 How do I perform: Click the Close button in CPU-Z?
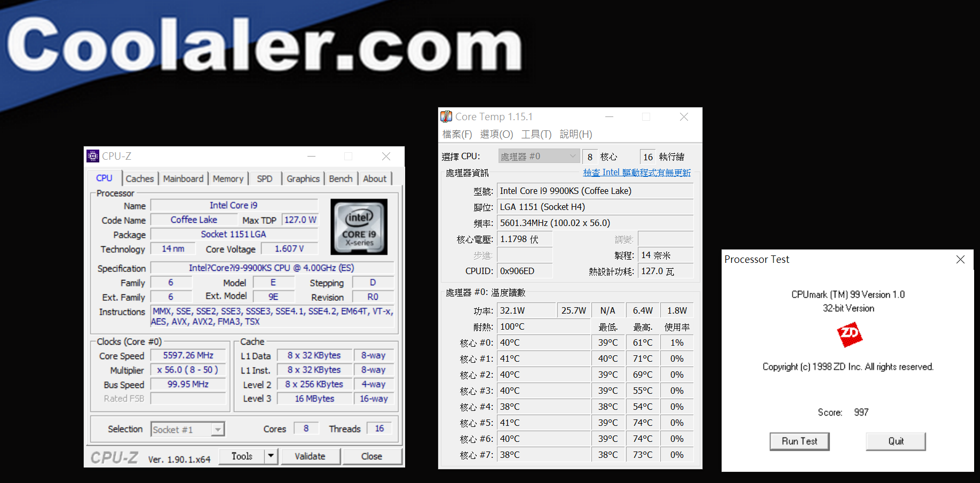tap(372, 456)
